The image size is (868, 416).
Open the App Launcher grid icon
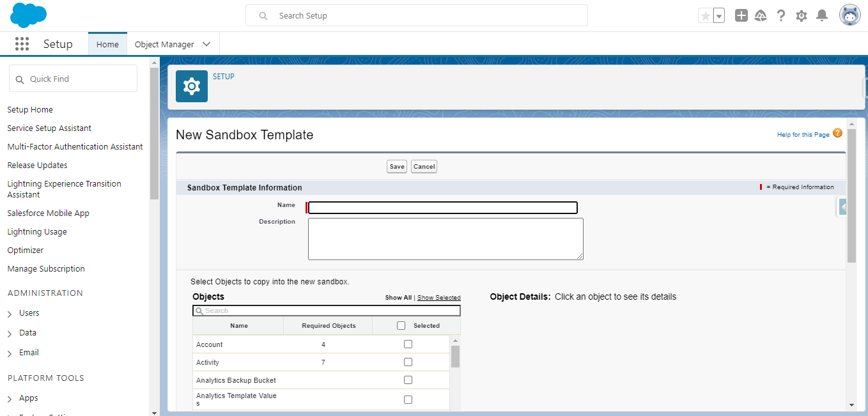click(22, 44)
